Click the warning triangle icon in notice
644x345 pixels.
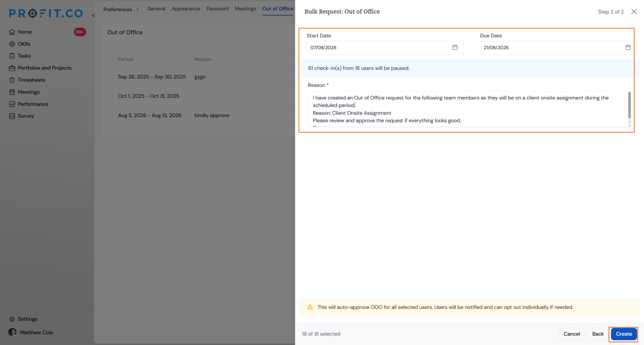pyautogui.click(x=310, y=307)
